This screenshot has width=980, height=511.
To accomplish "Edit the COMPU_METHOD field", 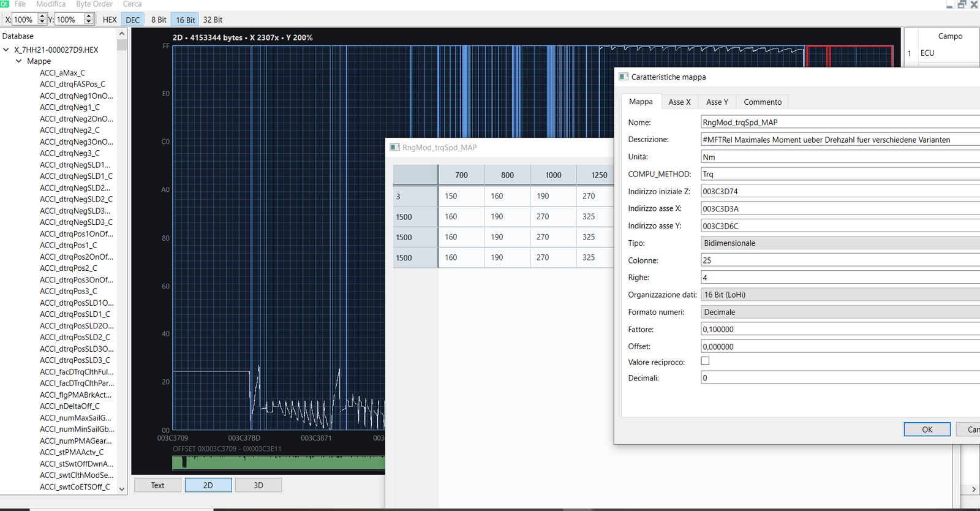I will click(840, 174).
